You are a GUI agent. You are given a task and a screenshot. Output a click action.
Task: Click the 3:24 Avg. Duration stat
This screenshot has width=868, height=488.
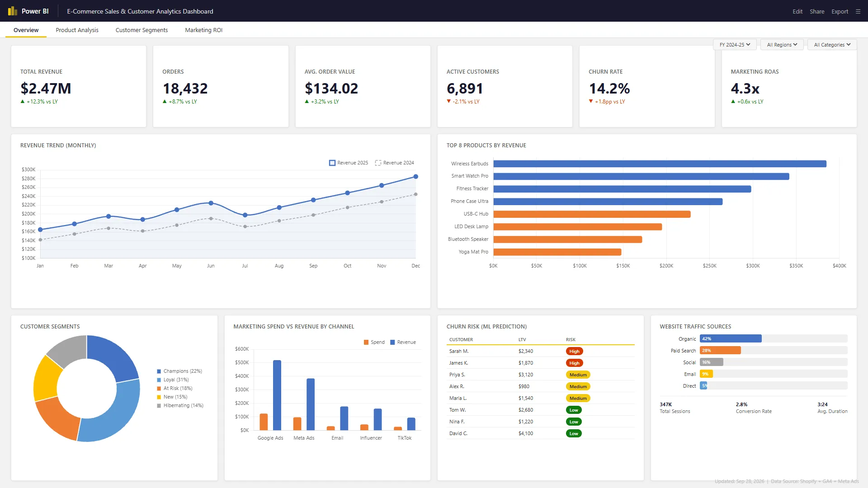coord(832,408)
